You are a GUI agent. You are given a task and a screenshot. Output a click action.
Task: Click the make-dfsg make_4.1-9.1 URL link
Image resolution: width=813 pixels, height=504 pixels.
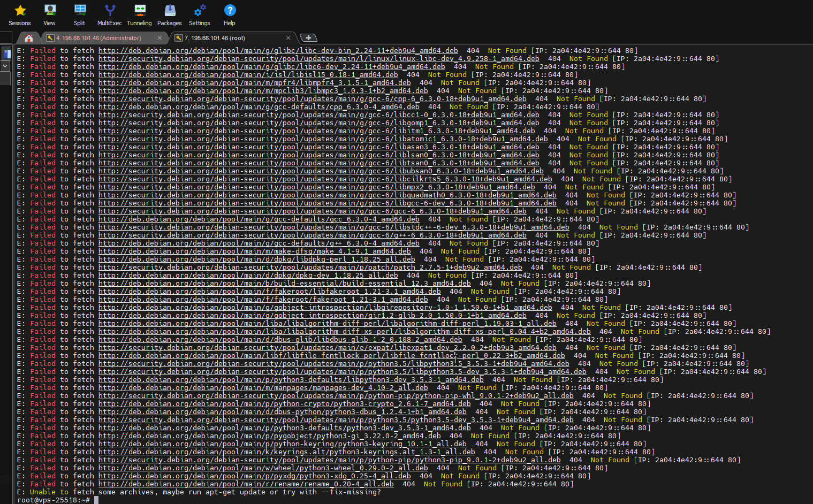(x=254, y=251)
